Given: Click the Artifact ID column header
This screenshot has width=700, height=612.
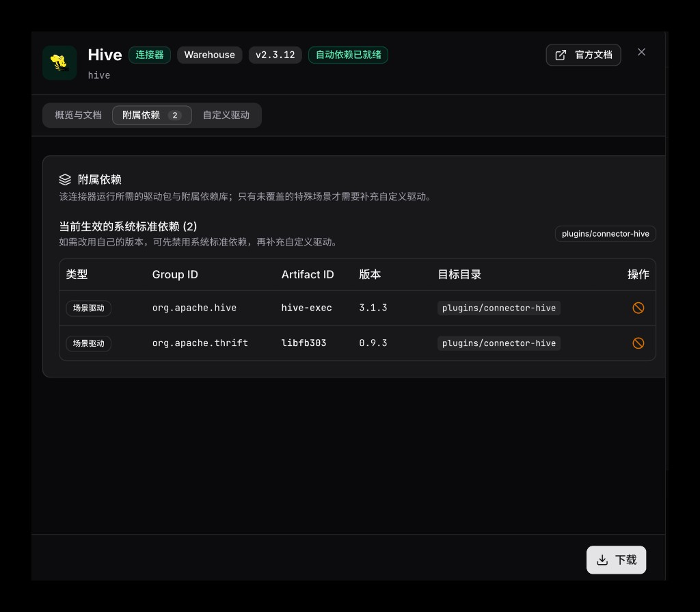Looking at the screenshot, I should pyautogui.click(x=308, y=274).
